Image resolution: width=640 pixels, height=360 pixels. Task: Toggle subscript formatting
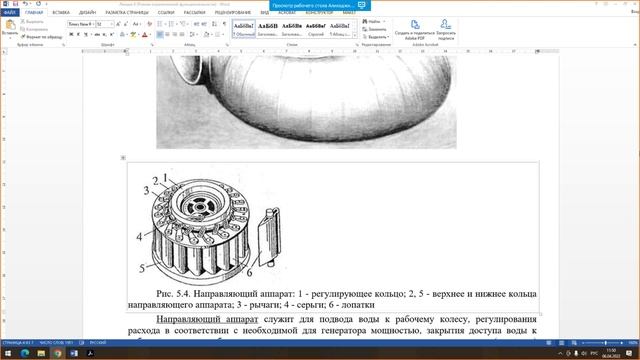point(104,35)
